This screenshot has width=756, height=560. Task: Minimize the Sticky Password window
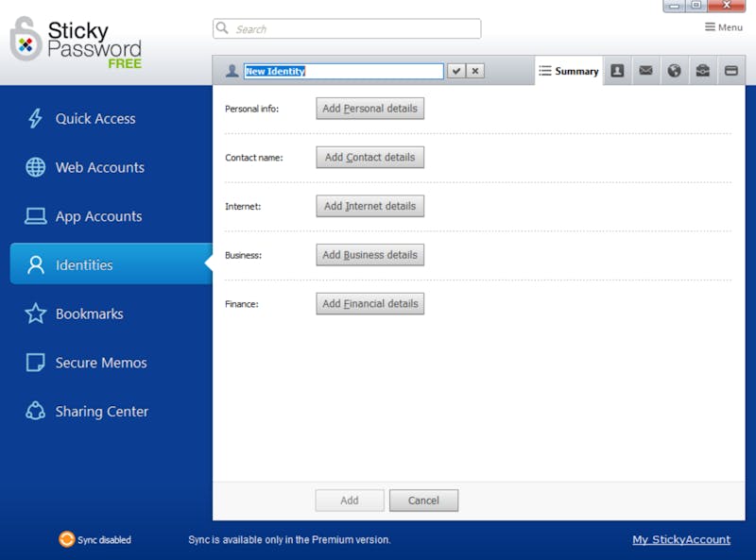click(x=674, y=6)
